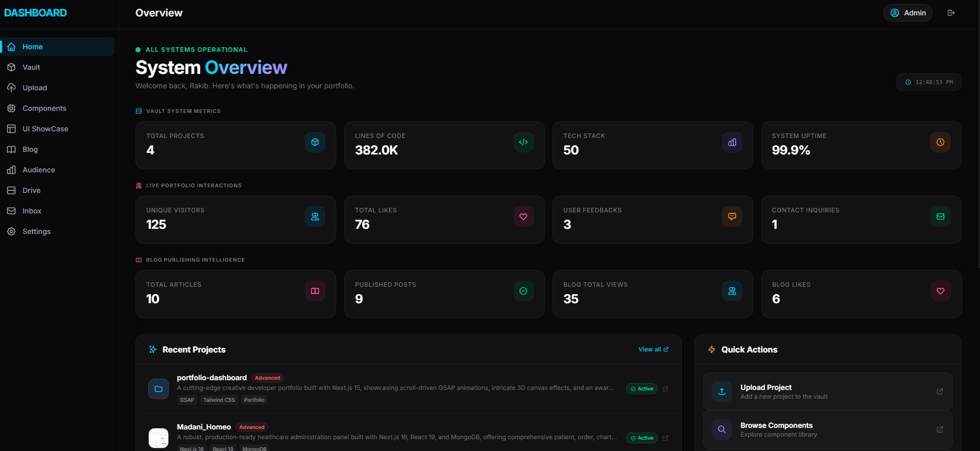Click the logout icon beside Admin
The height and width of the screenshot is (451, 980).
click(x=951, y=13)
